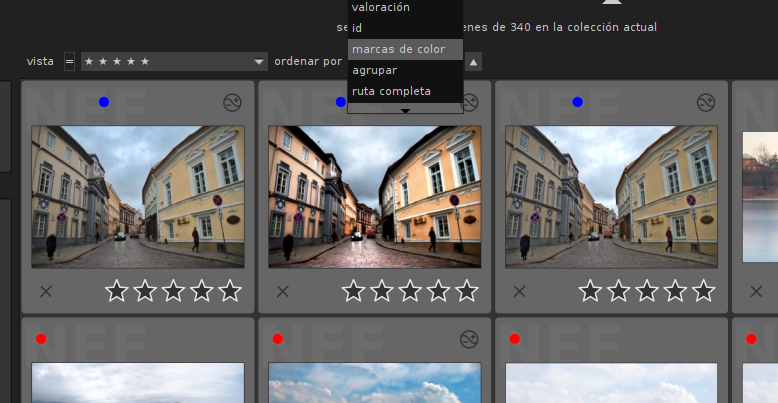This screenshot has width=778, height=403.
Task: Click '340 en la colección actual' status text
Action: click(x=583, y=27)
